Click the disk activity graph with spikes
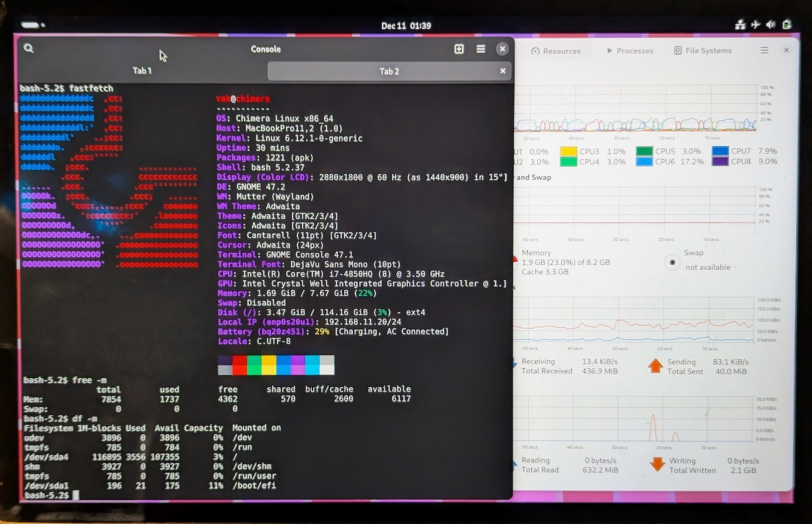Image resolution: width=812 pixels, height=524 pixels. [x=635, y=419]
